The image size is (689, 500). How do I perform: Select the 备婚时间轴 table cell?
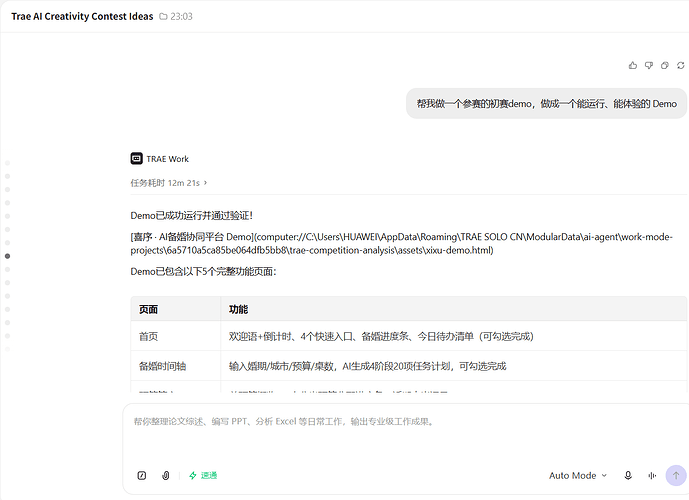[x=176, y=366]
